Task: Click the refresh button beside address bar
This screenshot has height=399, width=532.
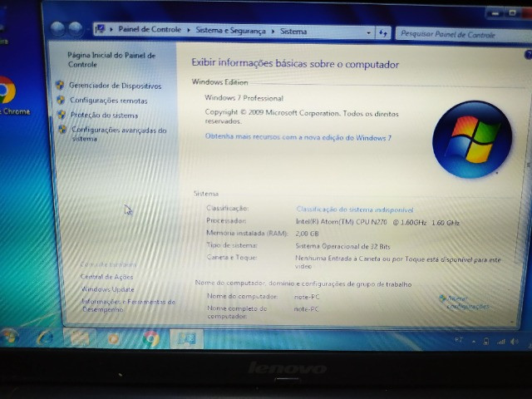Action: 383,33
